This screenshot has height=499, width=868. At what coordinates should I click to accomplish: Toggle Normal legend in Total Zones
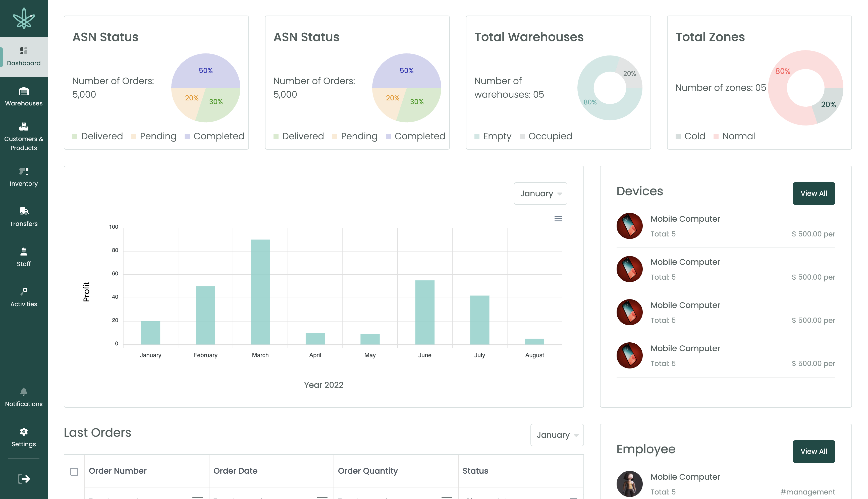click(x=734, y=136)
